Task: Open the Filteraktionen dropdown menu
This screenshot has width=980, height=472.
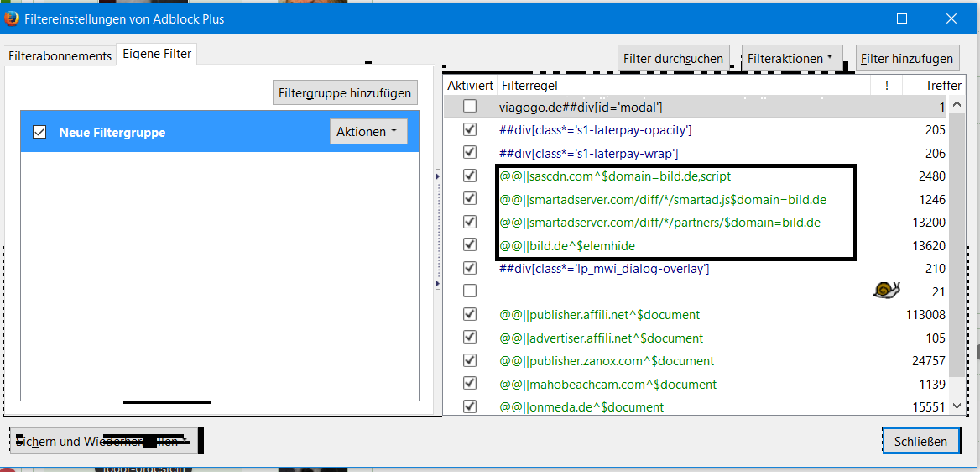Action: pos(792,59)
